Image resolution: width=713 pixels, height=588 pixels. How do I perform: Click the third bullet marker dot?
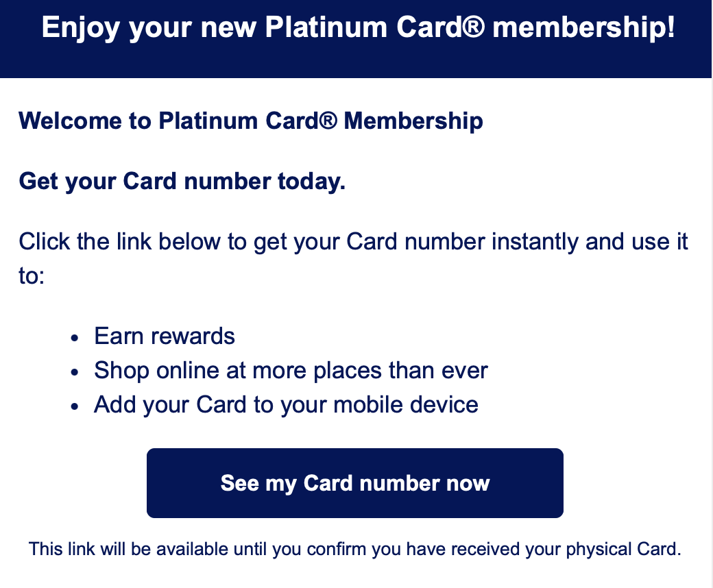coord(73,406)
